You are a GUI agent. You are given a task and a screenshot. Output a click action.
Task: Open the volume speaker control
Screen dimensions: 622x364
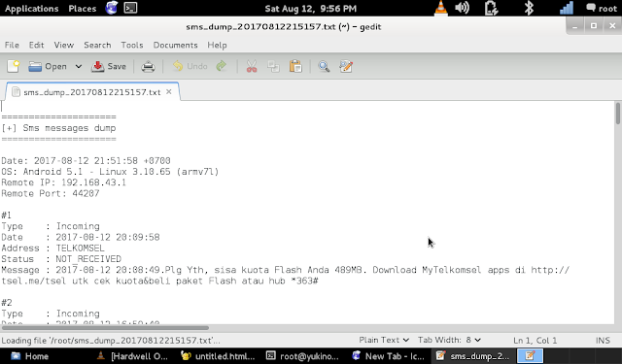463,8
